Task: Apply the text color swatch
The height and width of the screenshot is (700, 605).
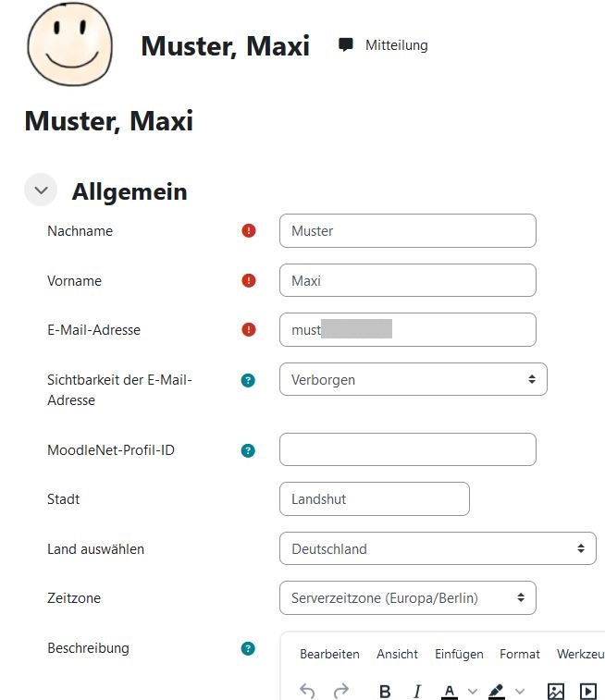Action: 450,691
